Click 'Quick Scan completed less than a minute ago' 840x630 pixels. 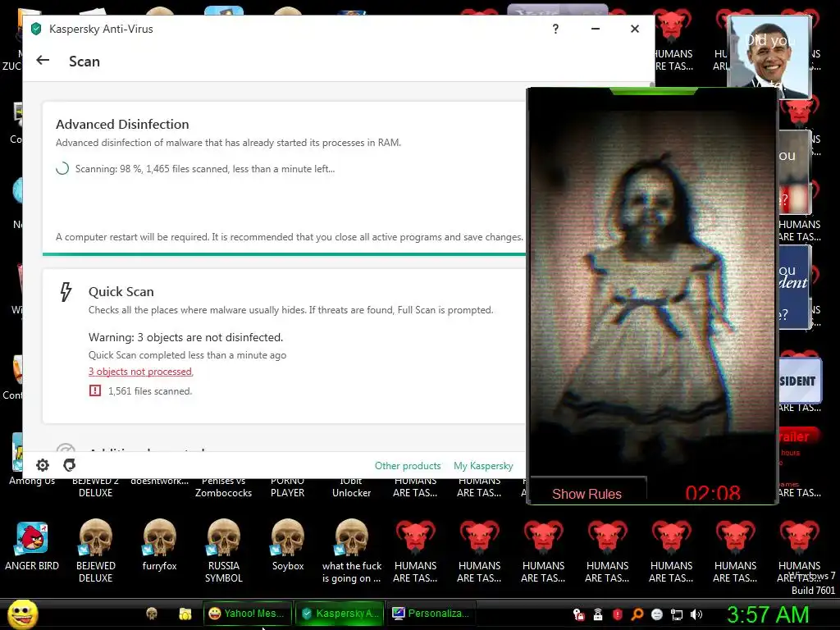188,354
